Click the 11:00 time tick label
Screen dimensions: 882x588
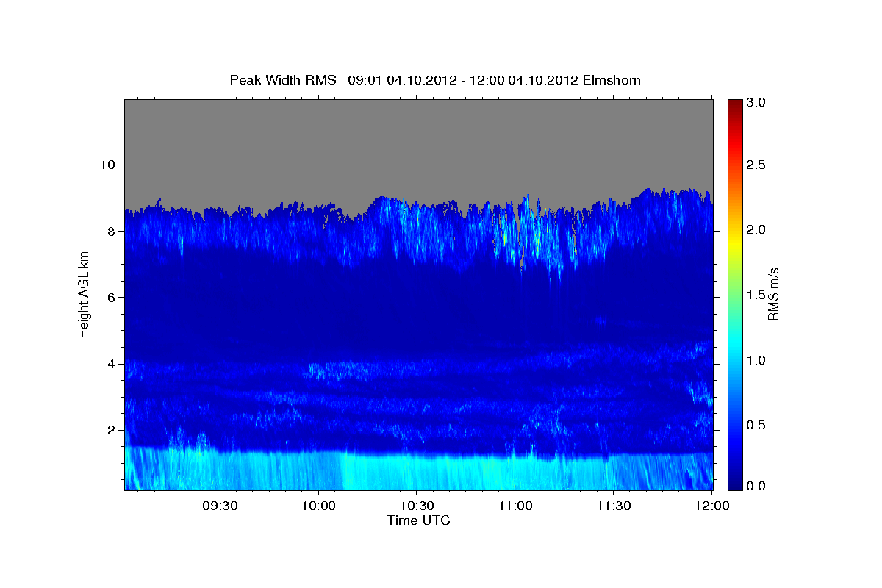coord(515,506)
